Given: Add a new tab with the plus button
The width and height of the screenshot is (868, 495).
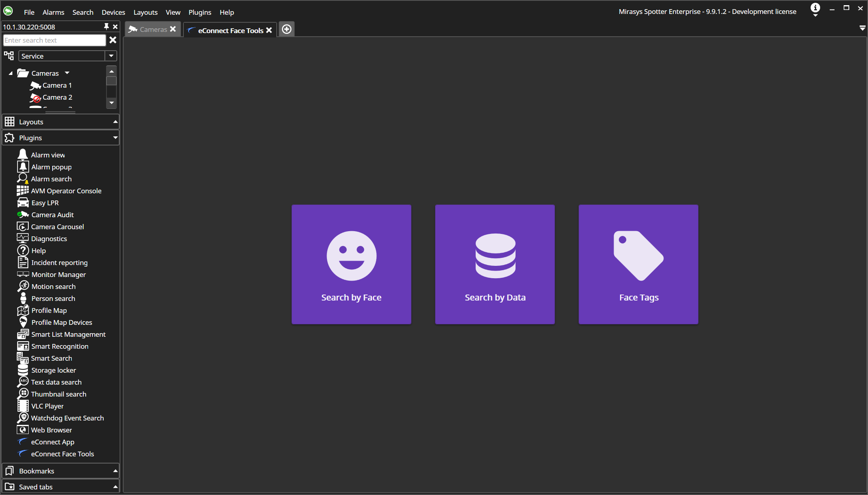Looking at the screenshot, I should (287, 29).
